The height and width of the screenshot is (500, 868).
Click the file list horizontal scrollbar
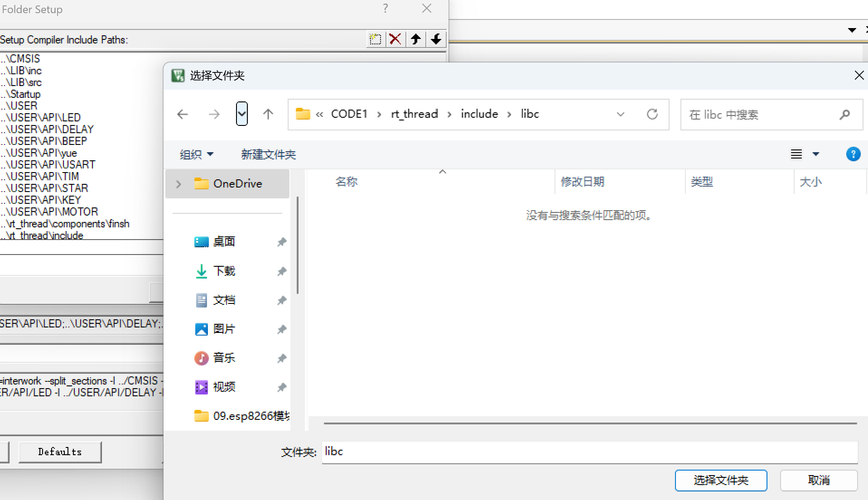590,423
